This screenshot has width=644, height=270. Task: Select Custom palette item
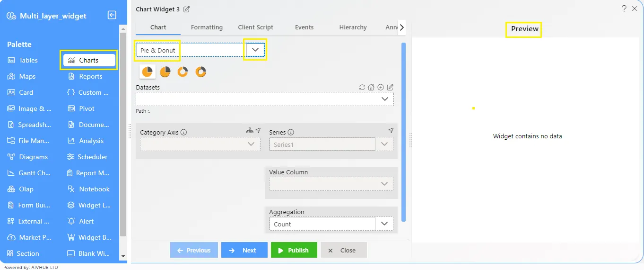click(88, 92)
